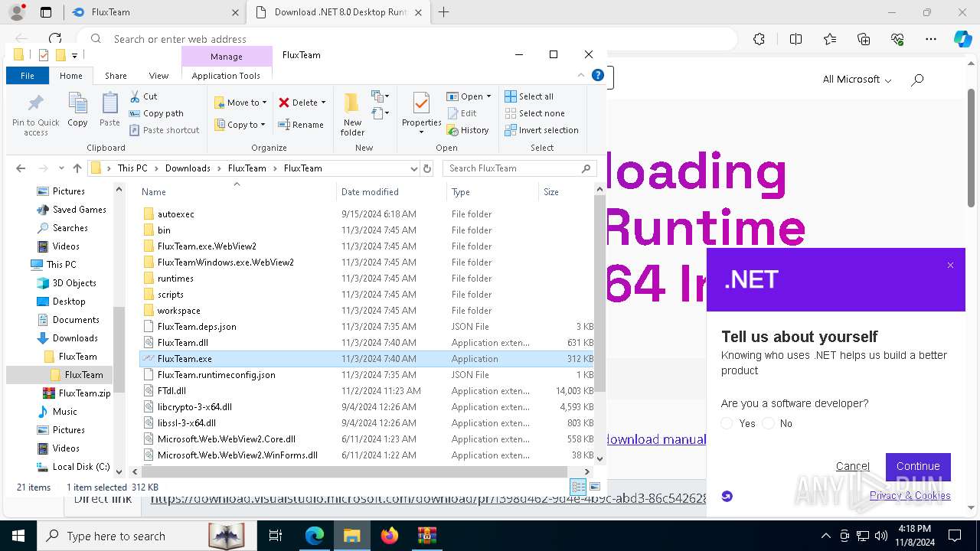Open All Microsoft dropdown menu

[x=857, y=80]
